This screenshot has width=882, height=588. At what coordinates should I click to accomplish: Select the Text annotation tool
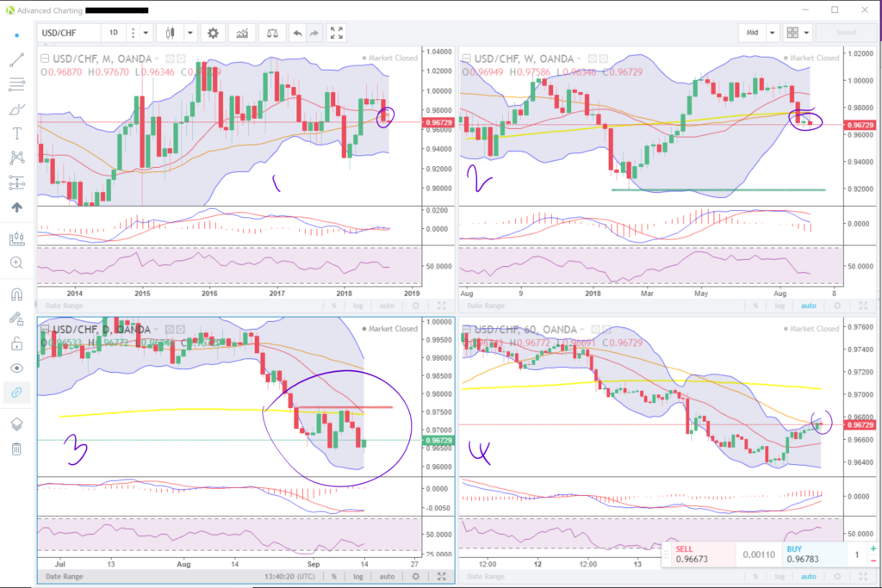point(16,133)
